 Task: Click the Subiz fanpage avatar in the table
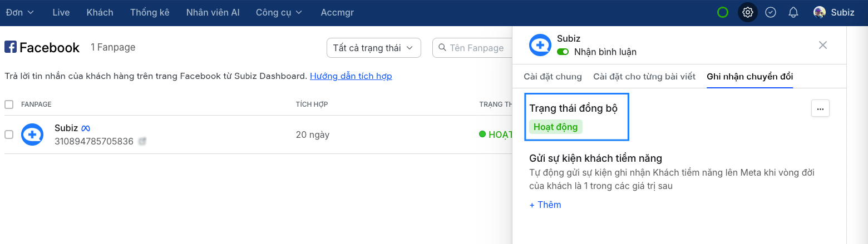coord(32,135)
